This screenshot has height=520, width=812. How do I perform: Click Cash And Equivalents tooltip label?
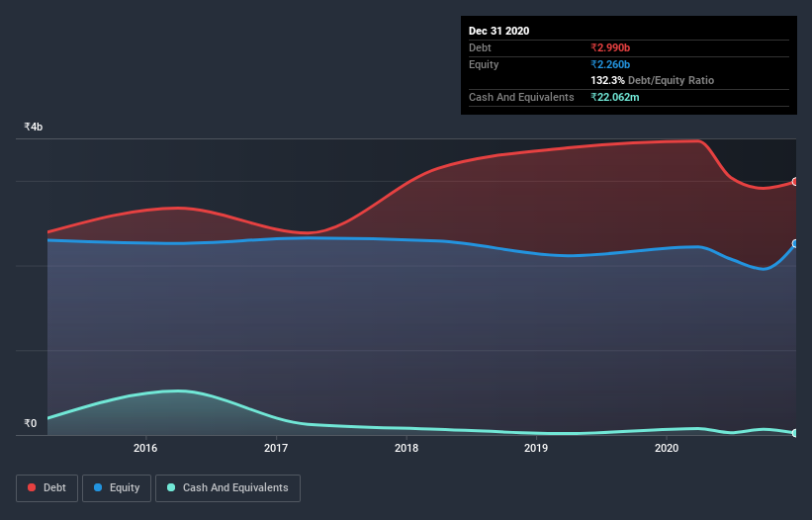tap(521, 97)
